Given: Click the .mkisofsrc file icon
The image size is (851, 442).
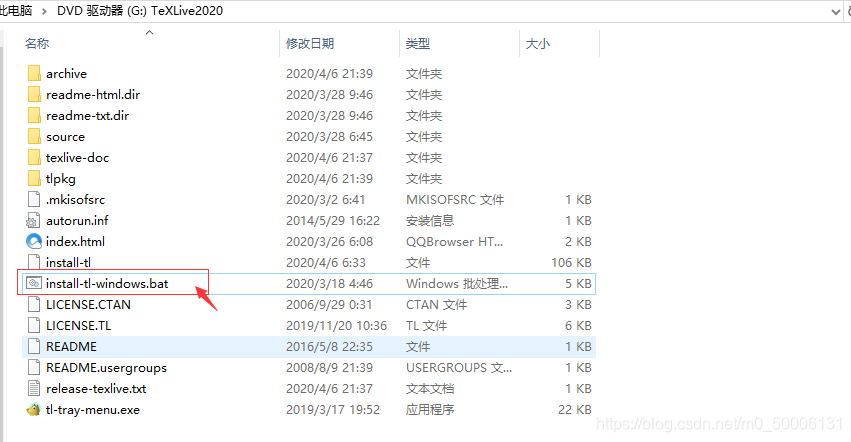Looking at the screenshot, I should [x=34, y=199].
